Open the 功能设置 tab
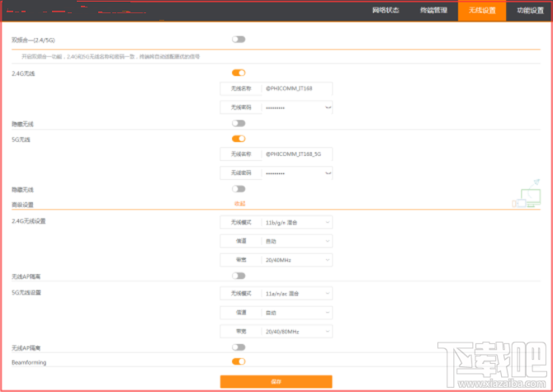This screenshot has height=392, width=553. point(530,11)
